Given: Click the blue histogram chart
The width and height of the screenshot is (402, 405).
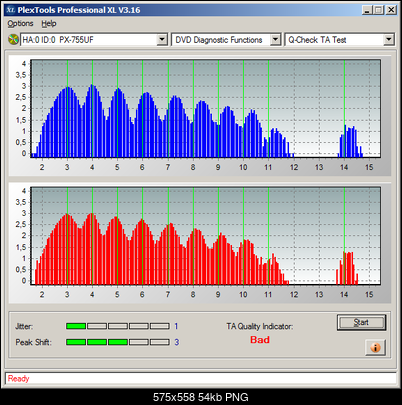Looking at the screenshot, I should 205,108.
